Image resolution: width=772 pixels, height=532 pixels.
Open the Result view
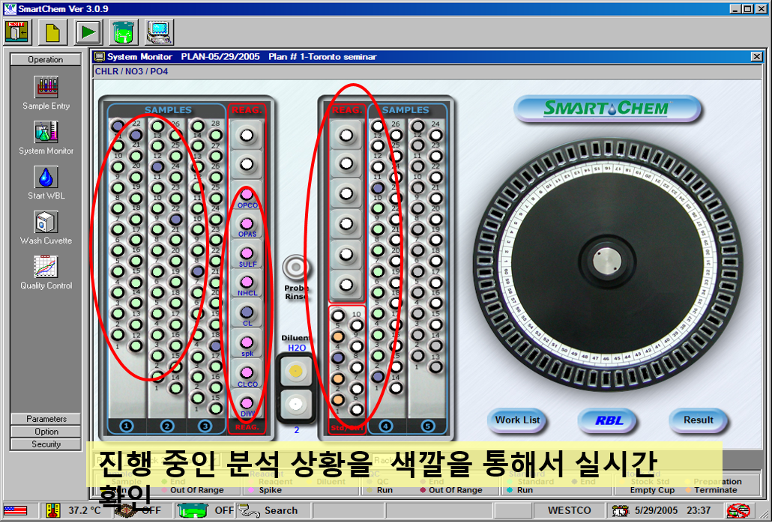point(698,420)
